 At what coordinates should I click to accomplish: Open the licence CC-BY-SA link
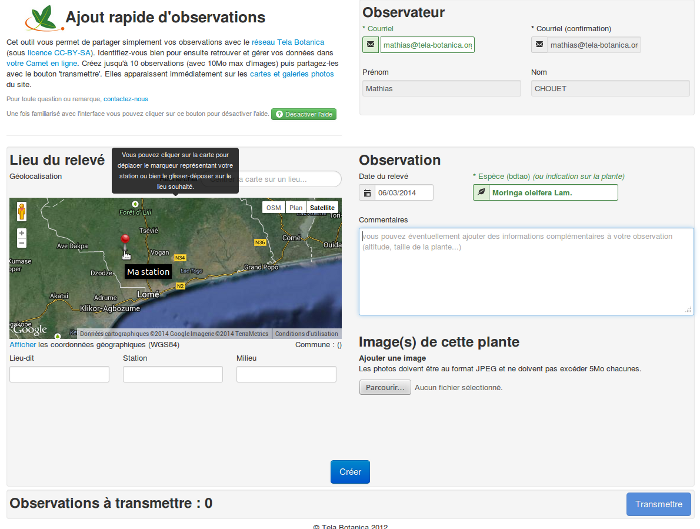pos(60,53)
